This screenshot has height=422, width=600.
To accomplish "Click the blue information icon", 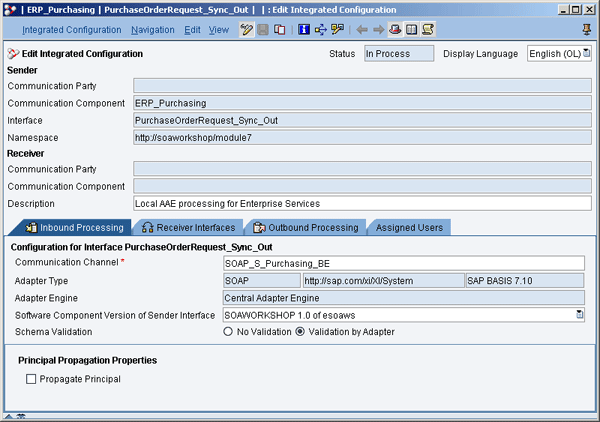I will (304, 30).
